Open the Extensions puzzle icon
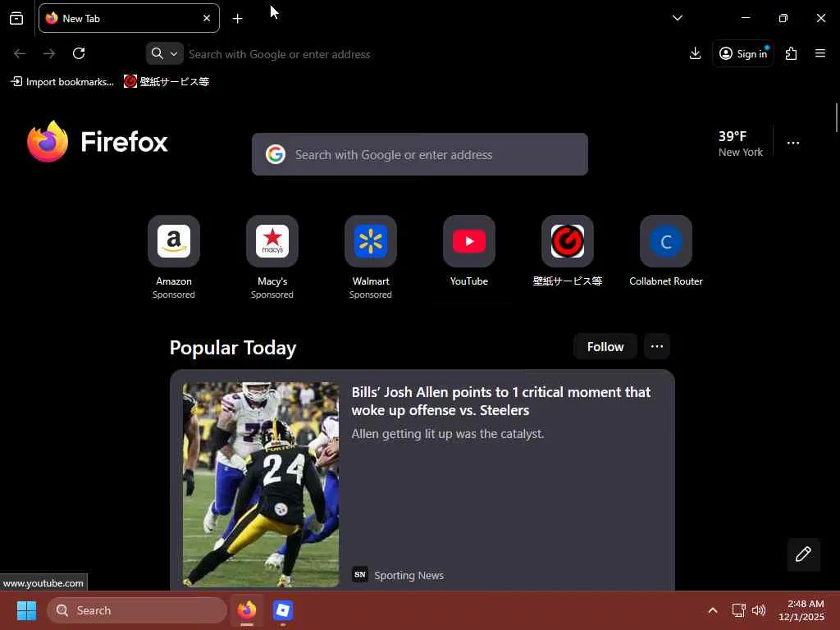This screenshot has width=840, height=630. click(x=791, y=53)
